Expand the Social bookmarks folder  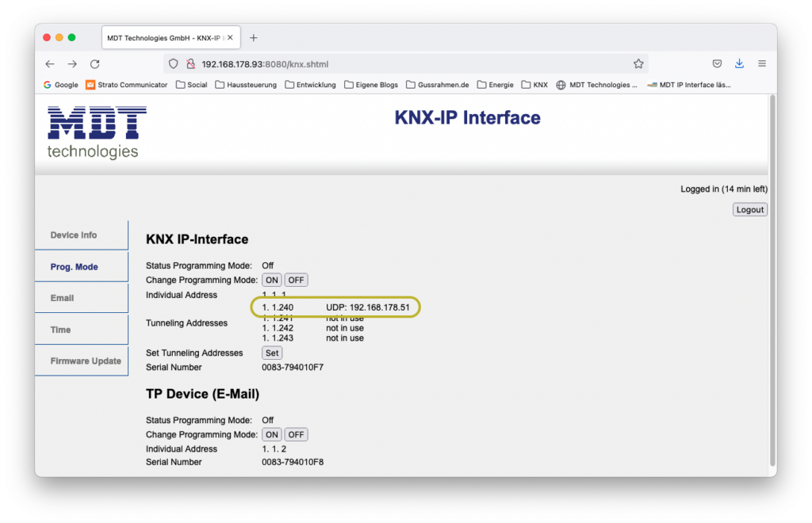pyautogui.click(x=192, y=85)
